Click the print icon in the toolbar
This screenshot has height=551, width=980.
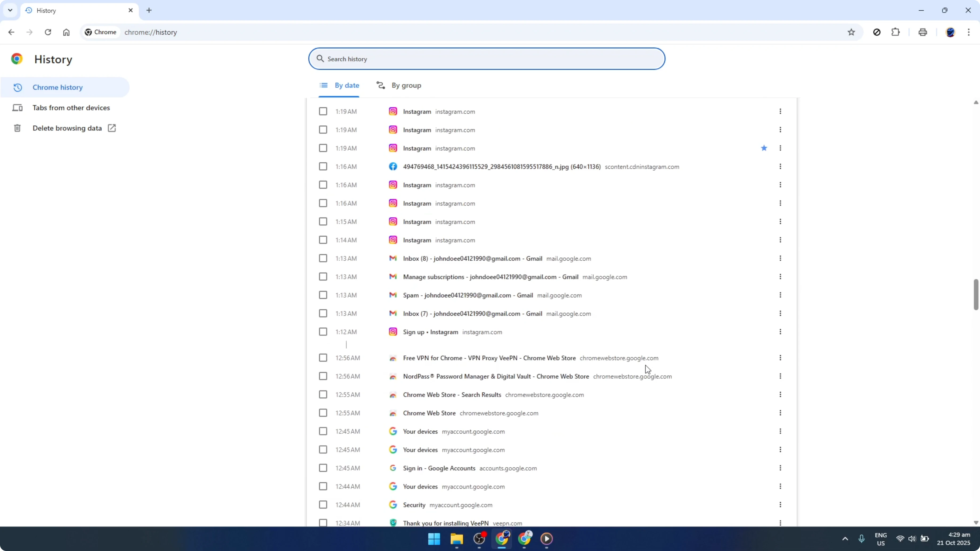click(x=922, y=32)
